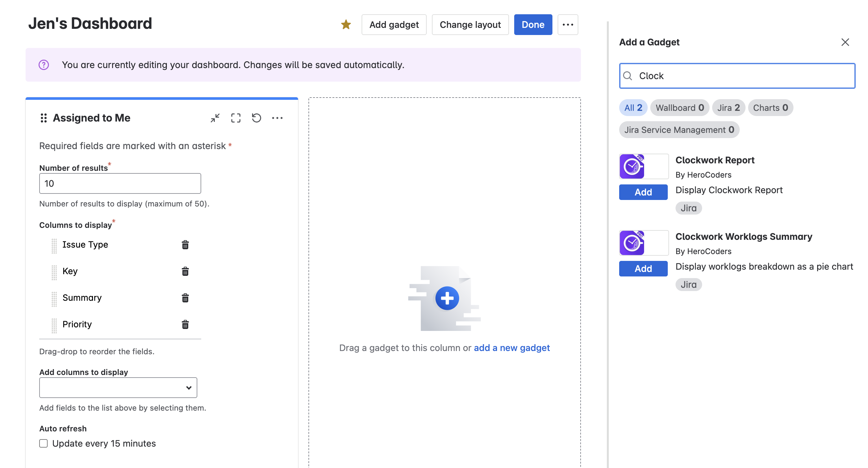Open the Add columns to display dropdown
Viewport: 868px width, 468px height.
coord(118,388)
